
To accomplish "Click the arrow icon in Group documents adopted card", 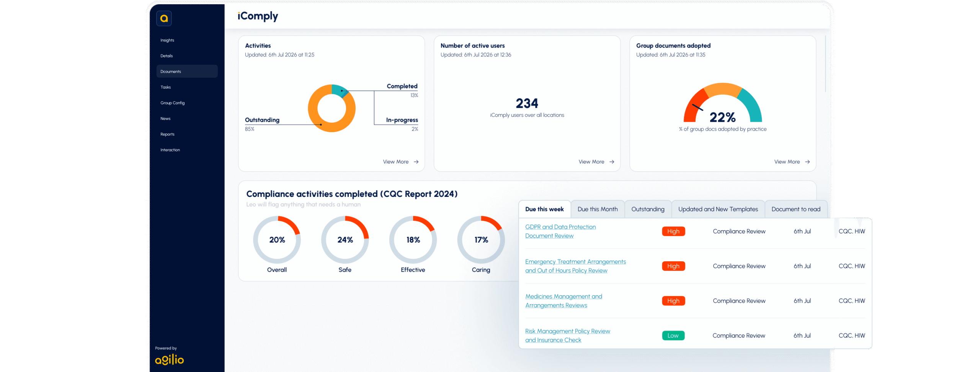I will [807, 162].
